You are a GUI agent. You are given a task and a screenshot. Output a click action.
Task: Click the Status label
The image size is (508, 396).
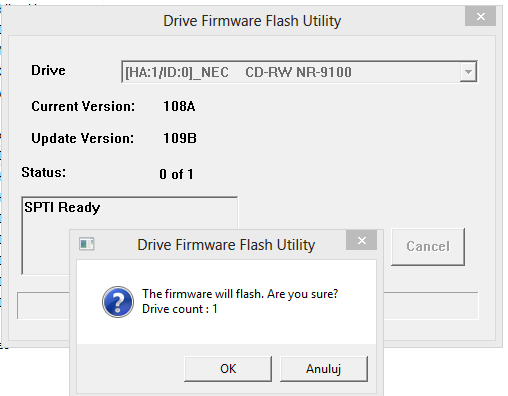point(44,172)
